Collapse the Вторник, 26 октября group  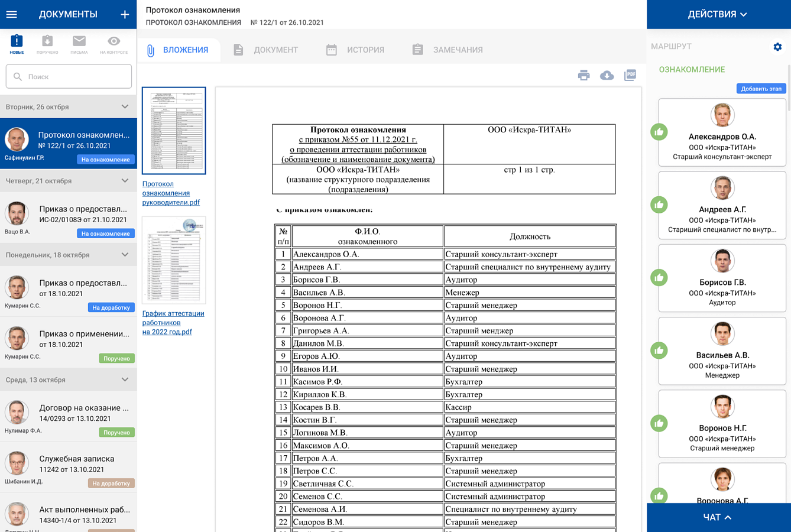click(x=125, y=107)
